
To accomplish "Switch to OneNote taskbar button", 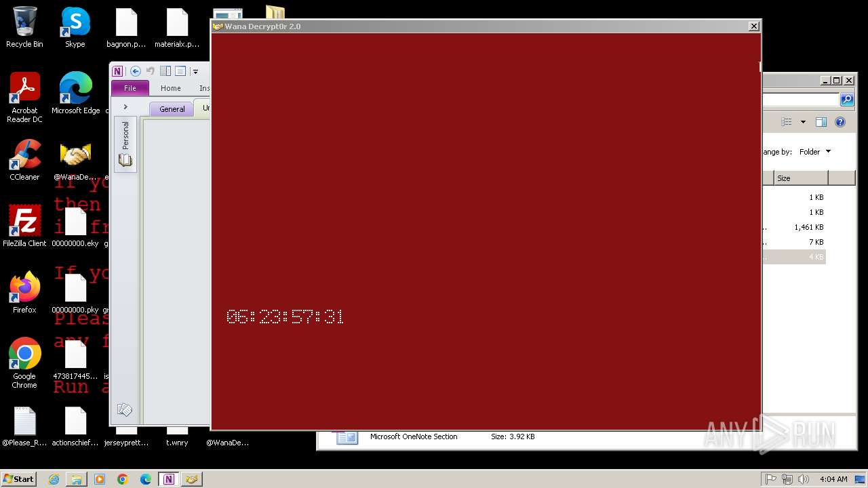I will 169,479.
